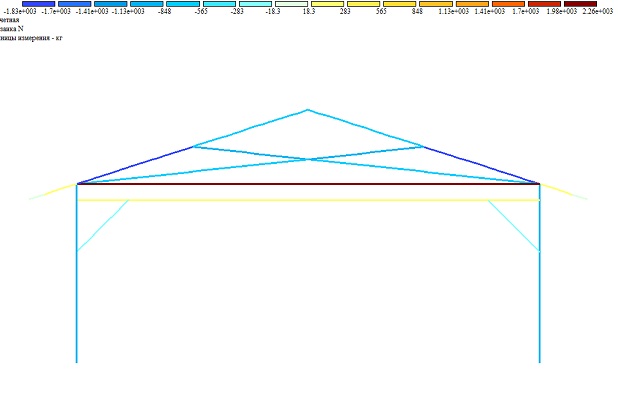This screenshot has height=398, width=618.
Task: Select the darkest blue legend swatch
Action: [38, 4]
